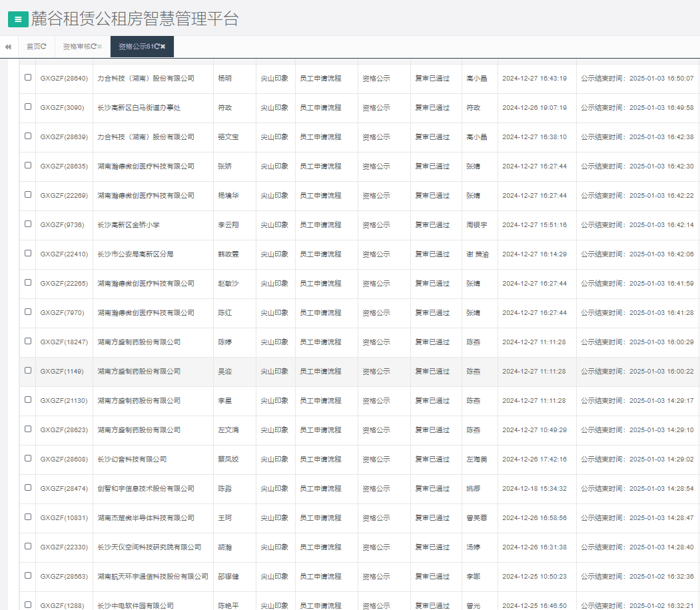Close the 资格审核 tab

coord(100,47)
